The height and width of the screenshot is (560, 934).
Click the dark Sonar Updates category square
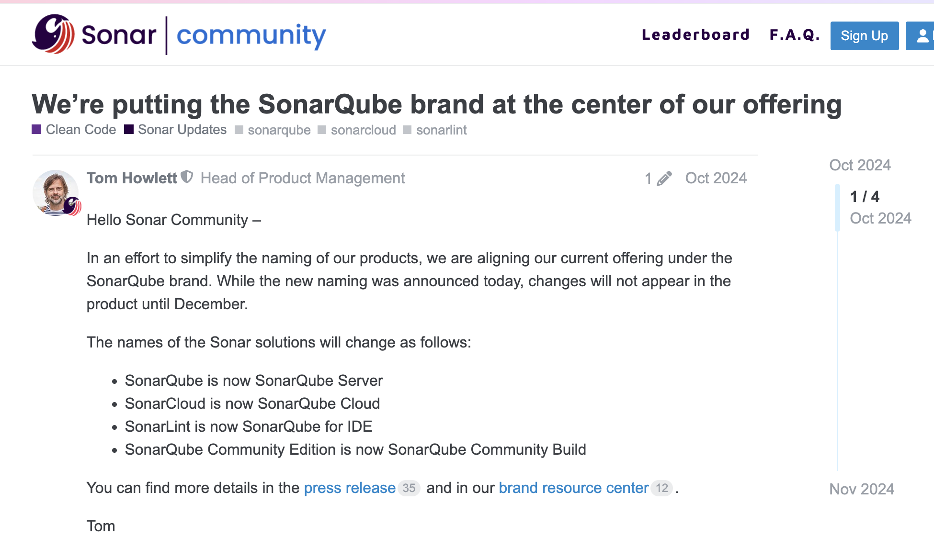coord(129,130)
